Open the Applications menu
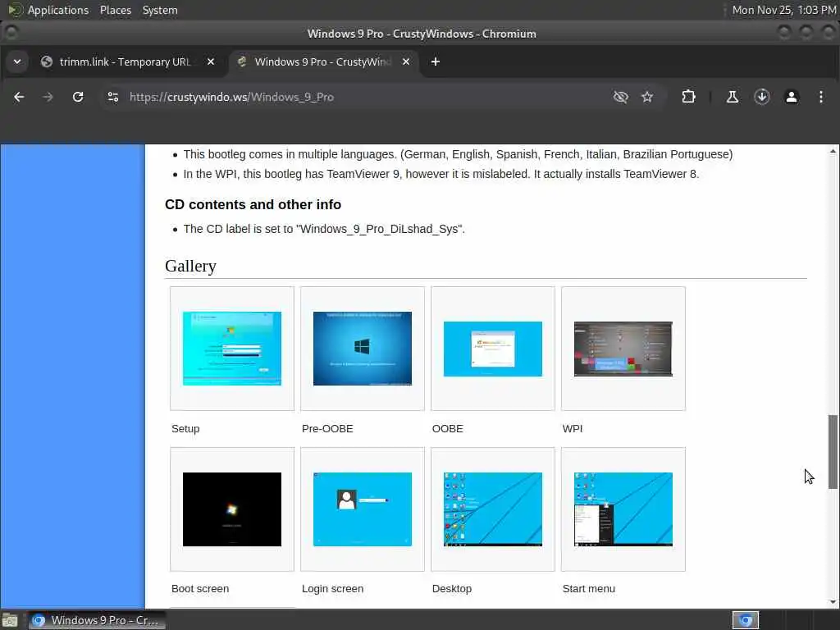 (58, 10)
